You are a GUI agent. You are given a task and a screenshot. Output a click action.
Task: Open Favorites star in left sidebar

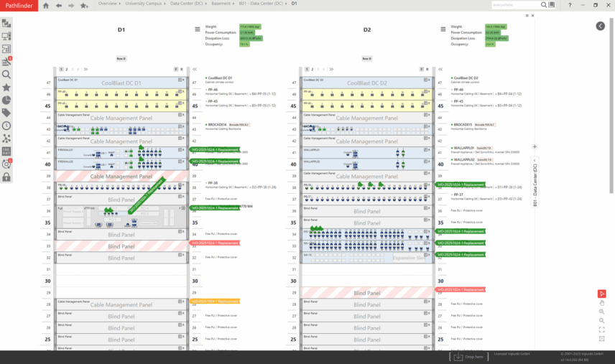pos(6,88)
